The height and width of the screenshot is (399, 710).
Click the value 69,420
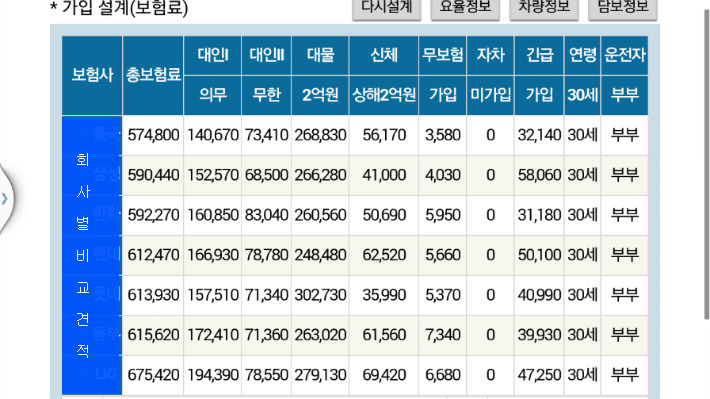coord(384,375)
